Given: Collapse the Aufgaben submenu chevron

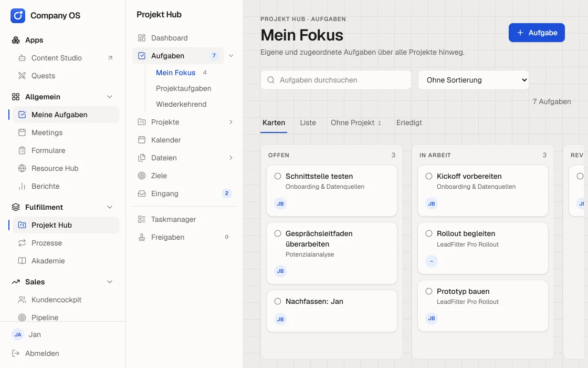Looking at the screenshot, I should [231, 56].
